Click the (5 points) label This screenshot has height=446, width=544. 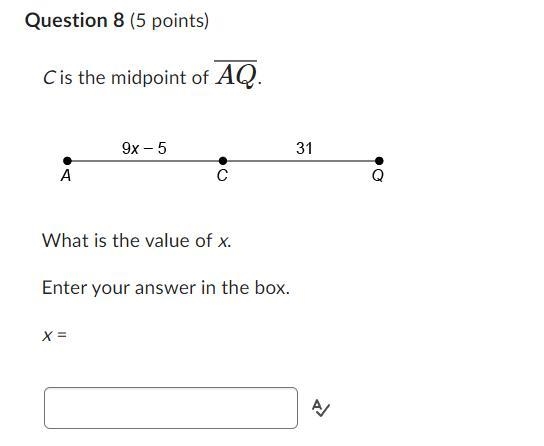point(169,21)
